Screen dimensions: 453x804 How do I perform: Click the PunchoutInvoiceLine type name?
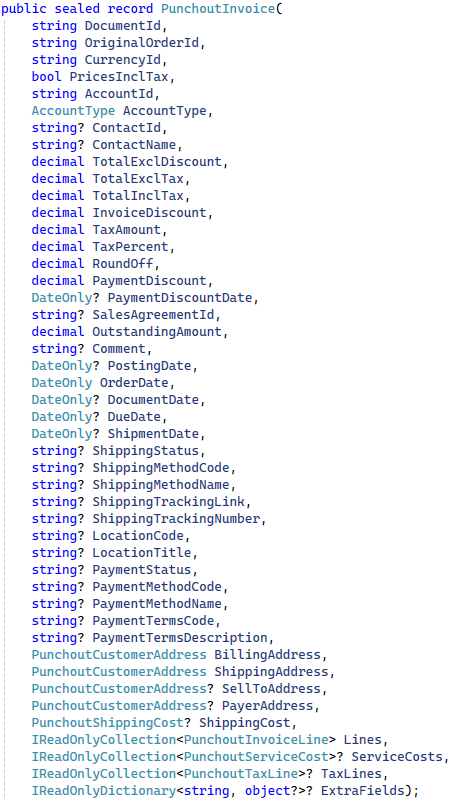[x=256, y=739]
